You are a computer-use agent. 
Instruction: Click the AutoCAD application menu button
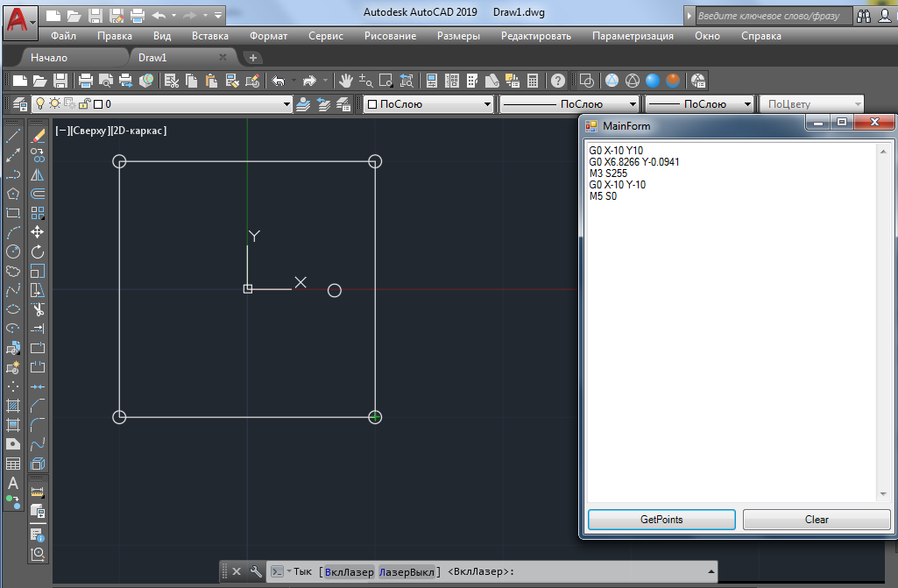(x=20, y=23)
